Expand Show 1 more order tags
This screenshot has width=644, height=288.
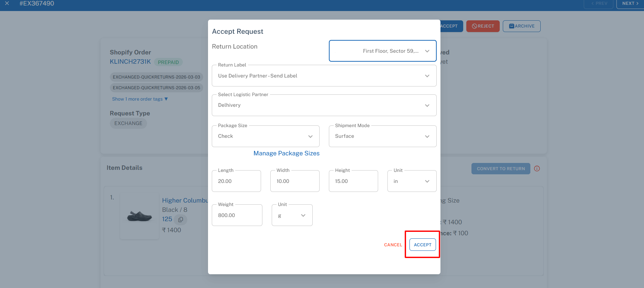pyautogui.click(x=140, y=99)
